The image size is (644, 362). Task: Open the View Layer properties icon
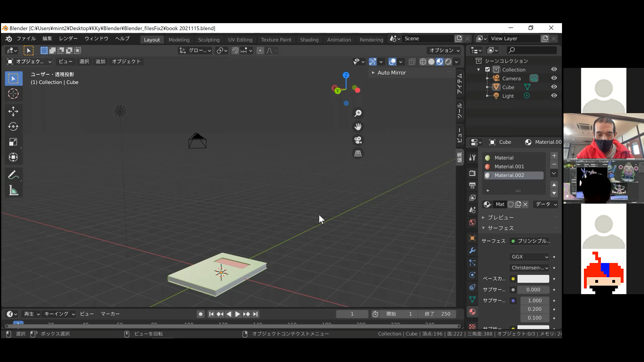click(x=472, y=198)
